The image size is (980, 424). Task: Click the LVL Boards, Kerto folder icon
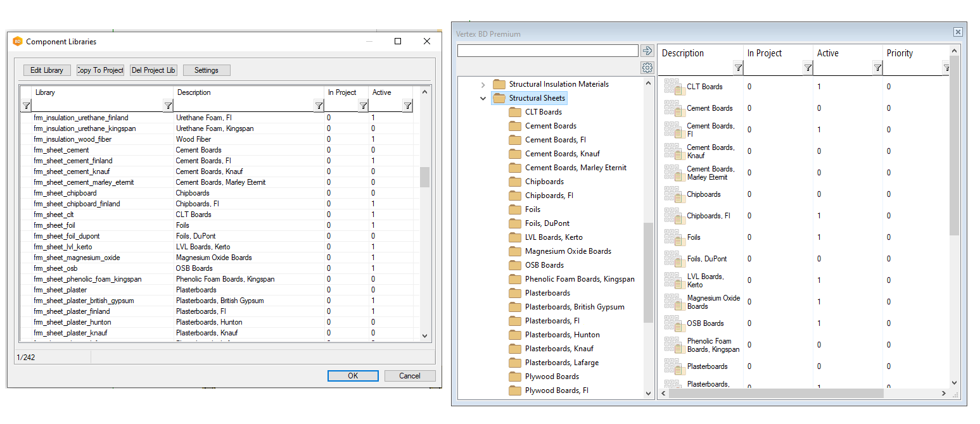(x=515, y=237)
